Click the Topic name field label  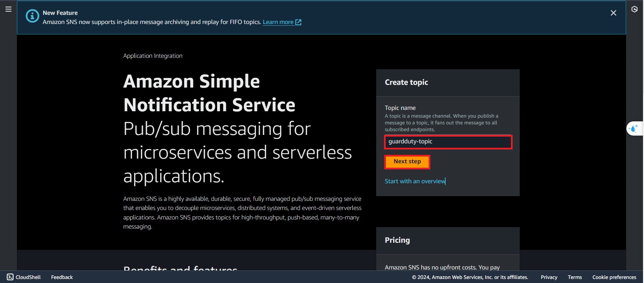pos(400,108)
